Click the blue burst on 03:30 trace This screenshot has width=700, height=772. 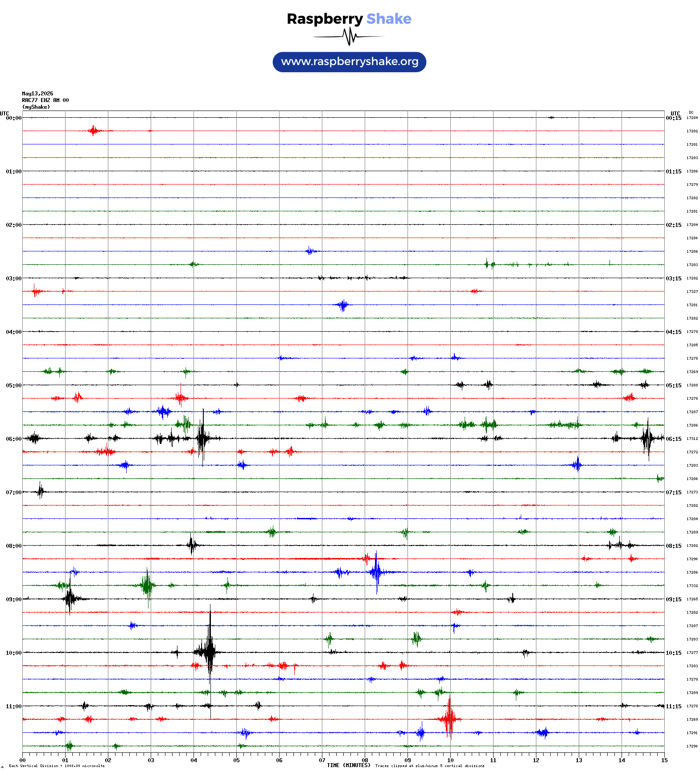(342, 305)
